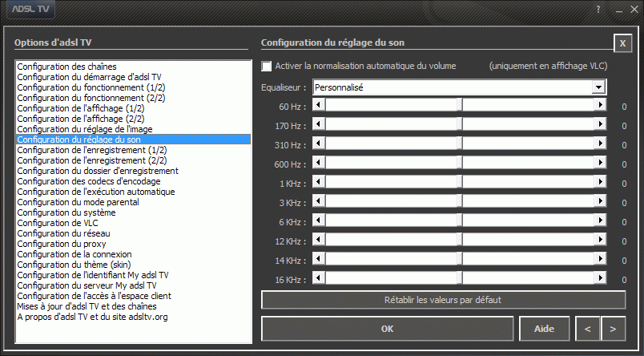This screenshot has width=644, height=356.
Task: Select Mises à jour d'adsl TV
Action: (x=133, y=306)
